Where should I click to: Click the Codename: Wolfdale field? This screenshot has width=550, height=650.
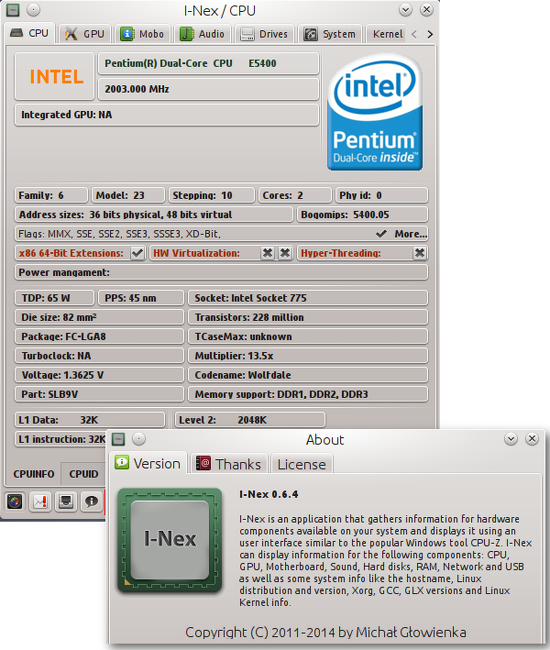point(308,375)
